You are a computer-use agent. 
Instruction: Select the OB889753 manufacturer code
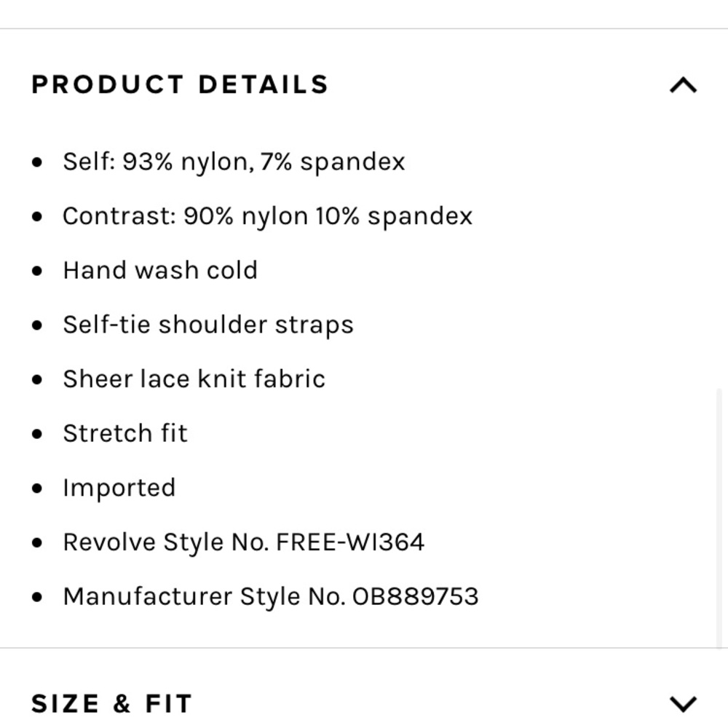[x=415, y=597]
